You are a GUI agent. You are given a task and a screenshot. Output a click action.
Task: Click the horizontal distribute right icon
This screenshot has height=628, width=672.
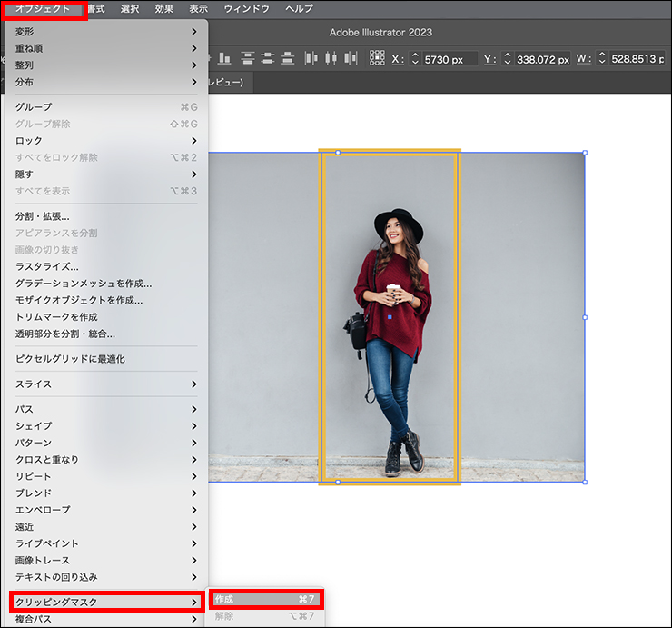coord(351,58)
